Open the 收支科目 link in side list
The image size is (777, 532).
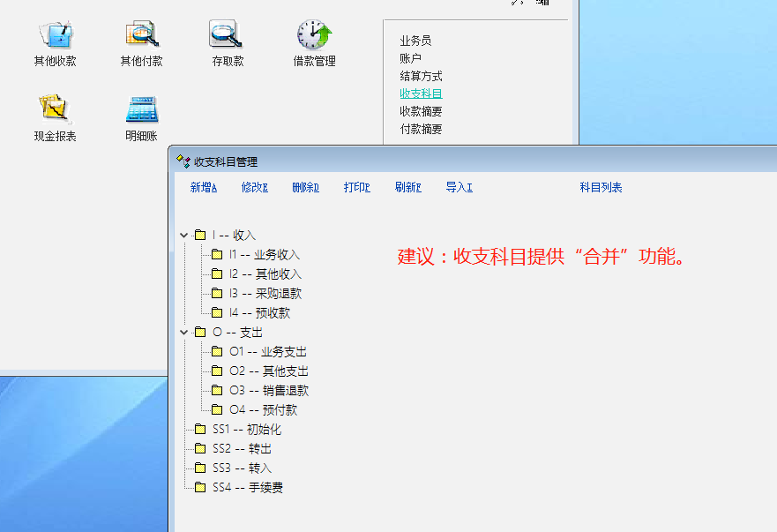[421, 94]
